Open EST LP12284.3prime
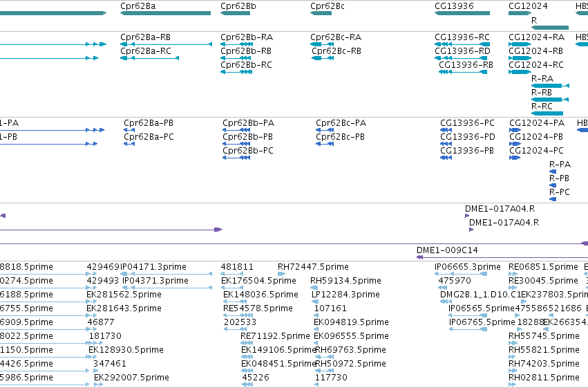 coord(345,295)
